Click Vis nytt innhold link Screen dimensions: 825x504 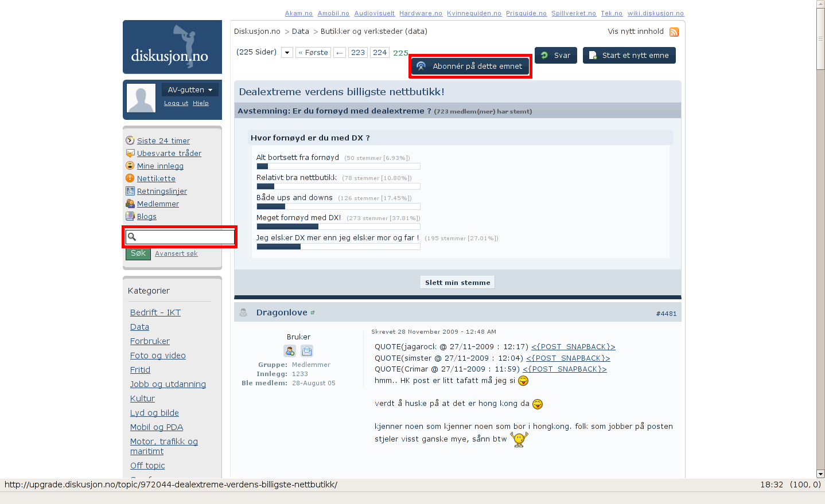tap(636, 32)
